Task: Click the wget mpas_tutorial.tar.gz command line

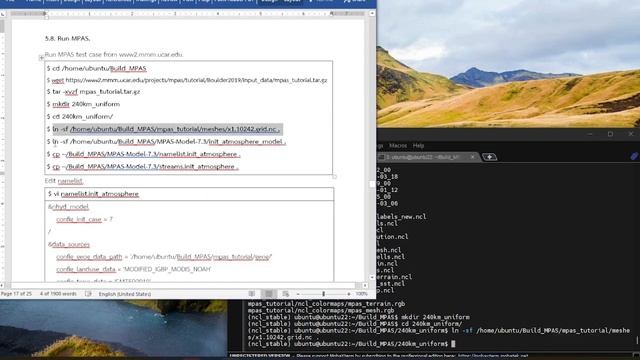Action: coord(187,80)
